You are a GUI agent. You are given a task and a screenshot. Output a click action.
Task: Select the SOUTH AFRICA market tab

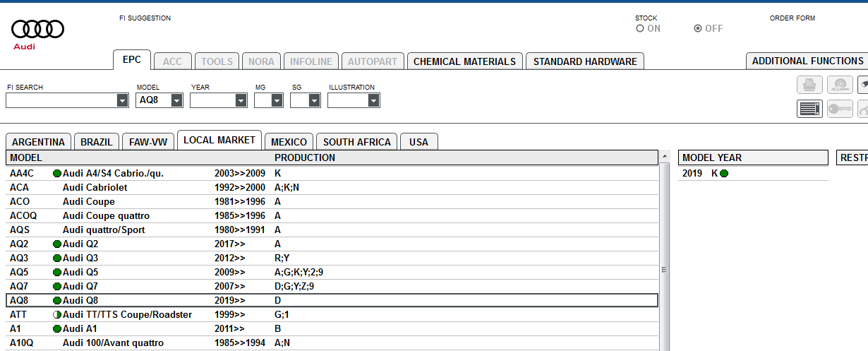[x=357, y=142]
